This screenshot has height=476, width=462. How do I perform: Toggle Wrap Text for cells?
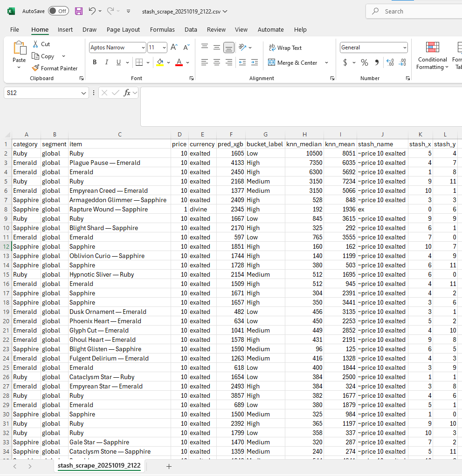pos(285,48)
